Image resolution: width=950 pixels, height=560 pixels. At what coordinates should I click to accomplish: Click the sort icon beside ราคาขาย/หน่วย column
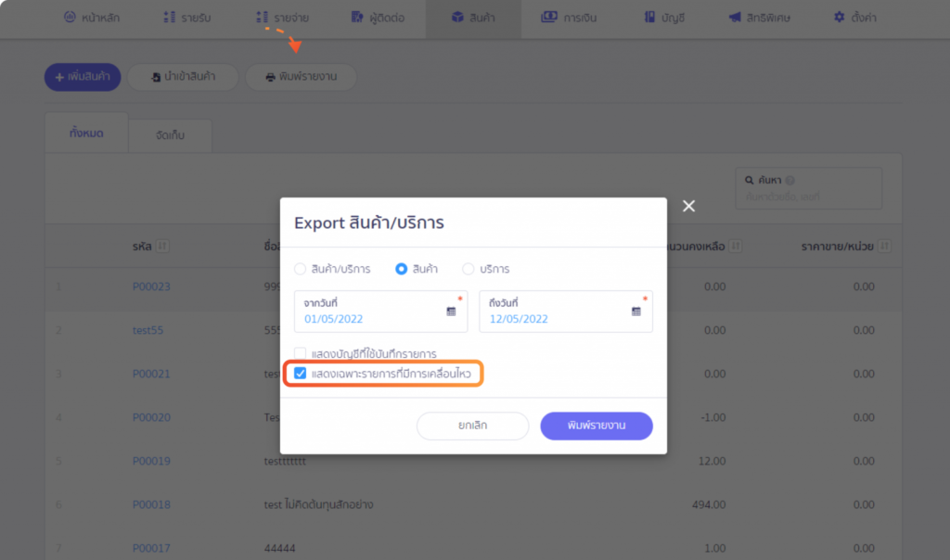pos(884,246)
